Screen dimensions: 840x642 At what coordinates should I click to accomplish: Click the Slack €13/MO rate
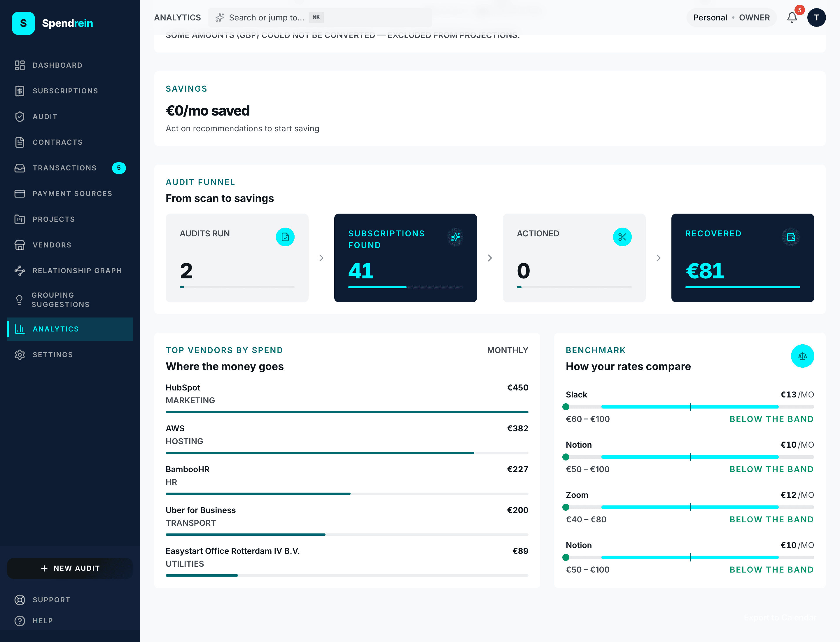[797, 394]
